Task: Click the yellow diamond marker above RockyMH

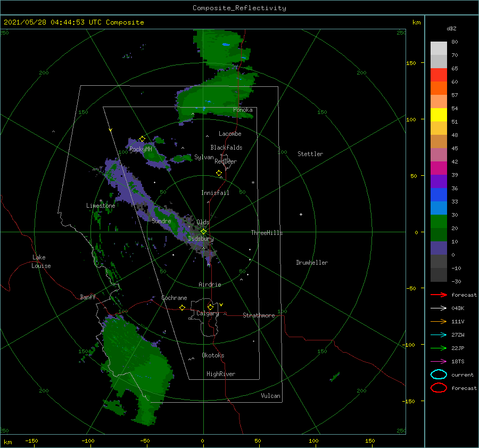Action: [x=142, y=139]
